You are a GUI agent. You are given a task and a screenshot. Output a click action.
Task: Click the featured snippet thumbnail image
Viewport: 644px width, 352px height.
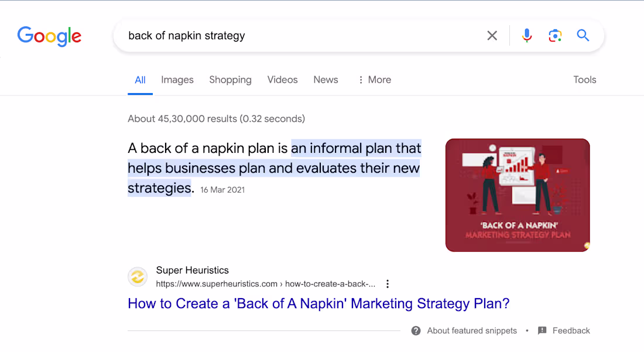[x=518, y=194]
